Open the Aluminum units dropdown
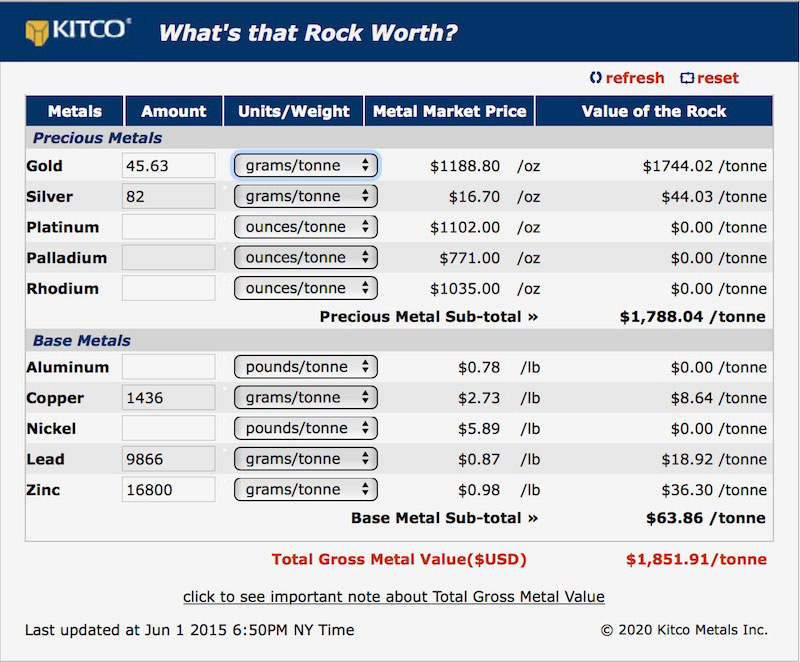The width and height of the screenshot is (800, 662). click(x=306, y=367)
